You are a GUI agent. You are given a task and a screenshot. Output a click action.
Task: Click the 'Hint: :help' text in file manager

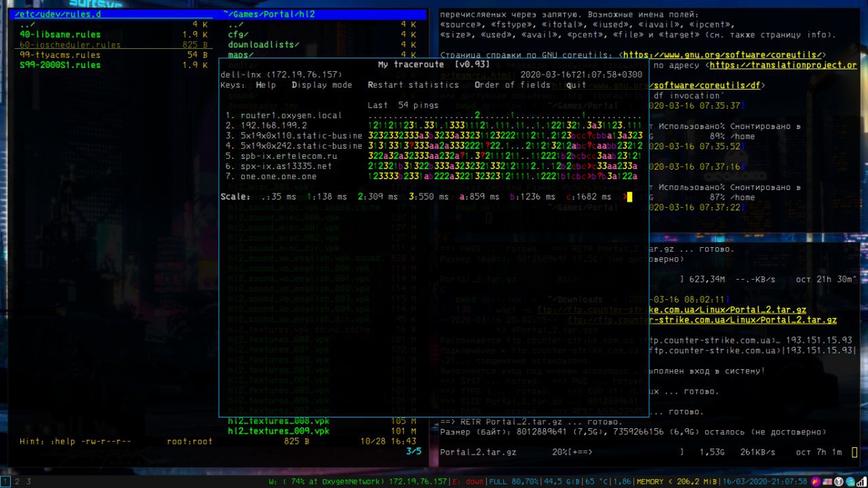click(47, 441)
